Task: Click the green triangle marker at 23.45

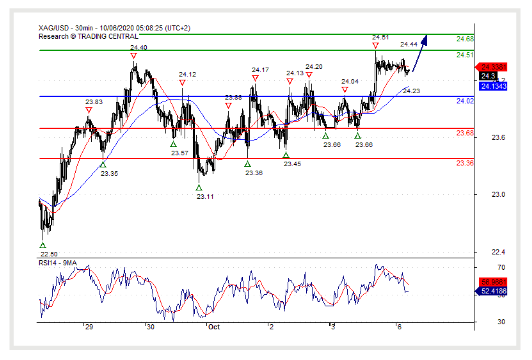Action: (286, 155)
